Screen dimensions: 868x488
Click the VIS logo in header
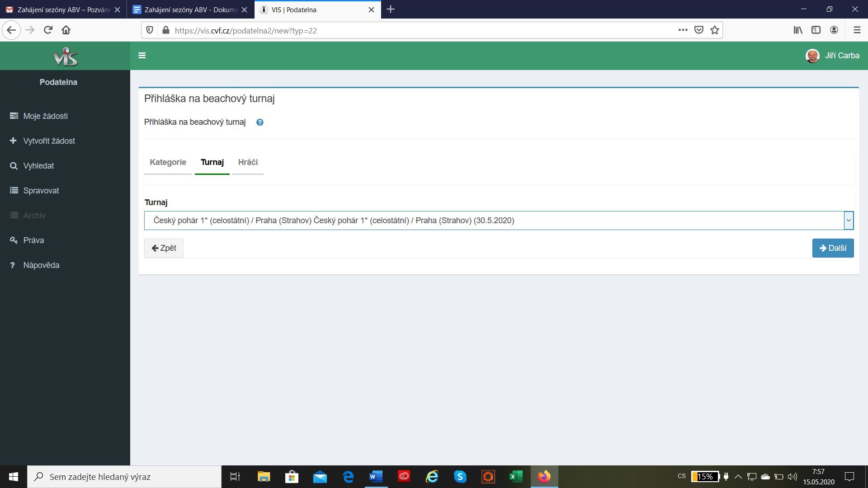(x=65, y=56)
